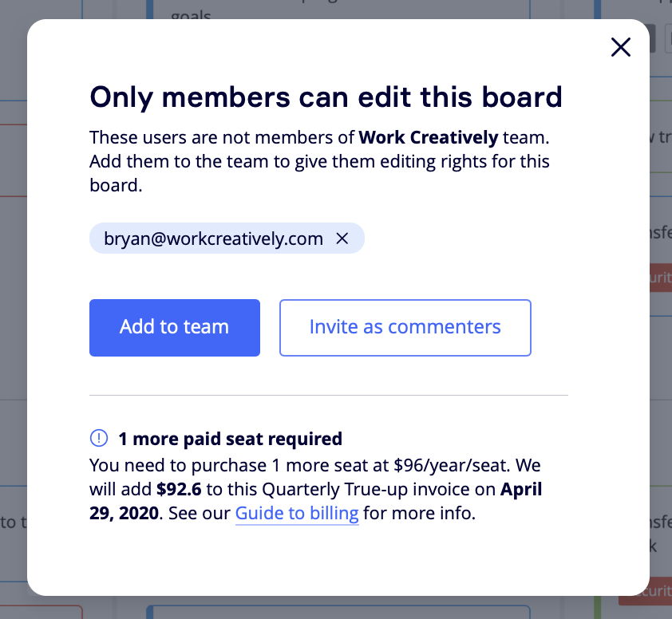Click the "Add them to the team" description sentence

point(319,161)
